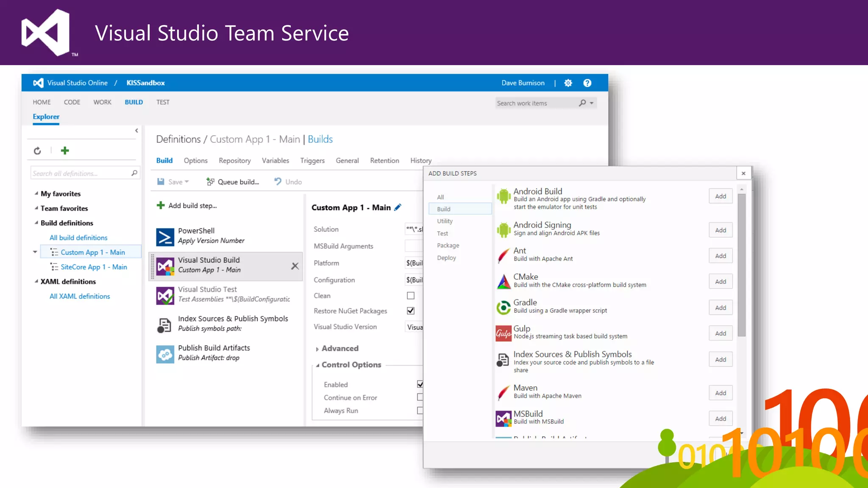Open the Builds link in heading
This screenshot has height=488, width=868.
pos(320,139)
